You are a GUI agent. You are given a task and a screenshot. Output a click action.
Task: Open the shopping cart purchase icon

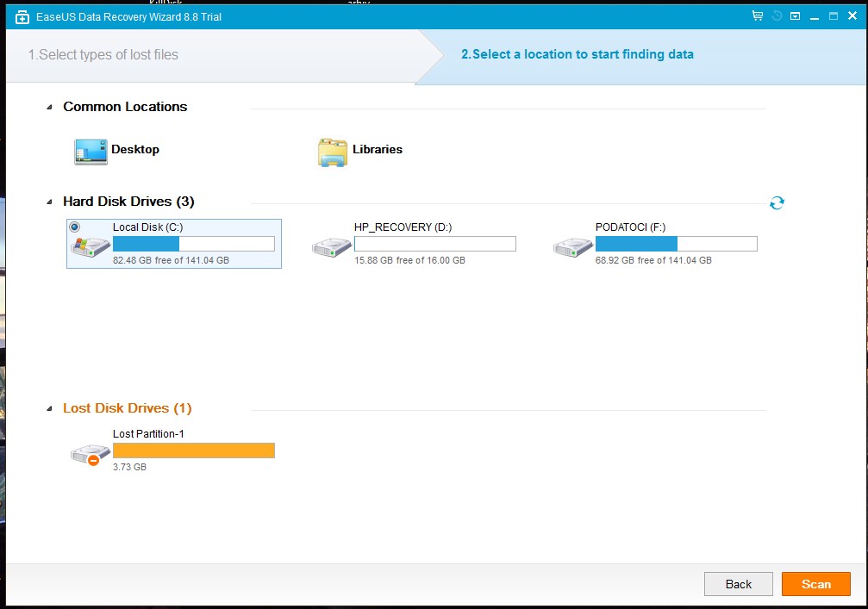(x=758, y=16)
